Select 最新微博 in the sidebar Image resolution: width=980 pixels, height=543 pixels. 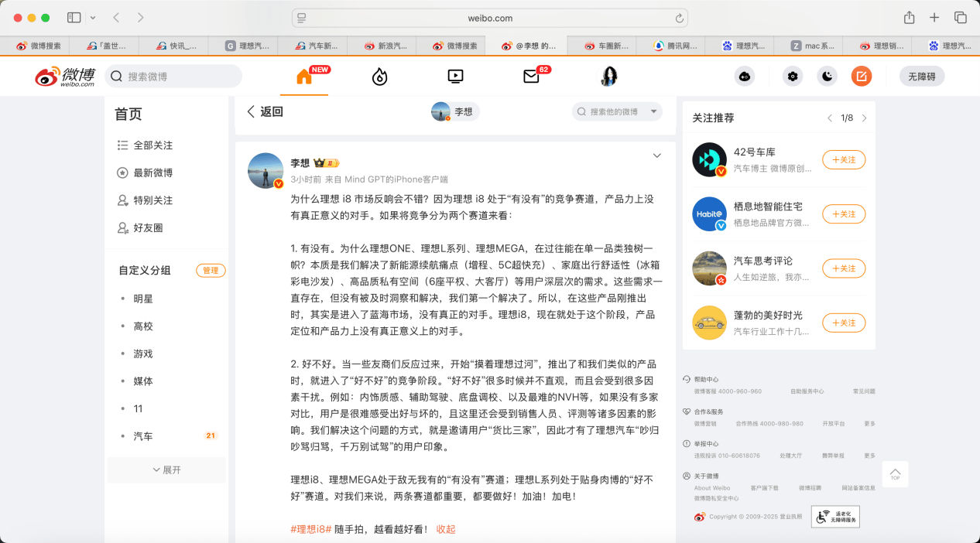tap(152, 172)
